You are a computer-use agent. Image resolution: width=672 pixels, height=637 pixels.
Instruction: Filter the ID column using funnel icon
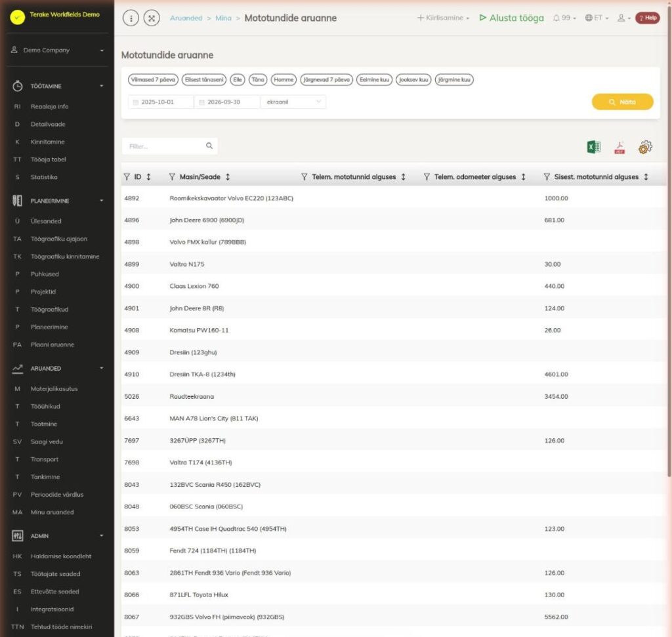127,177
